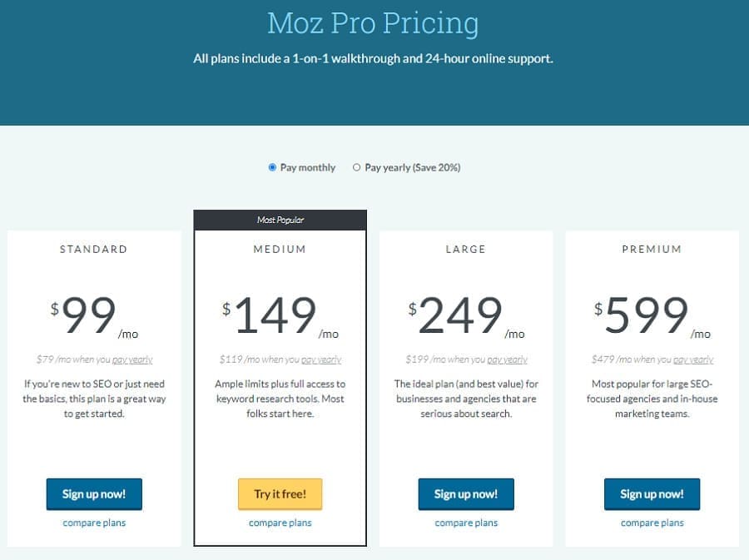This screenshot has width=749, height=560.
Task: Click pay yearly link in Standard card
Action: tap(133, 360)
